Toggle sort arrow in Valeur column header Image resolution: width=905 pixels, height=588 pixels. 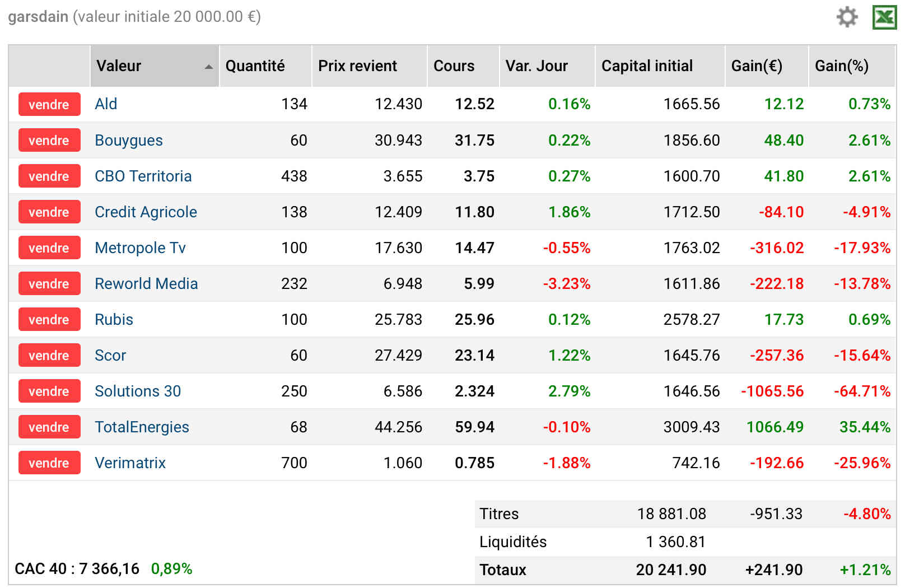208,67
